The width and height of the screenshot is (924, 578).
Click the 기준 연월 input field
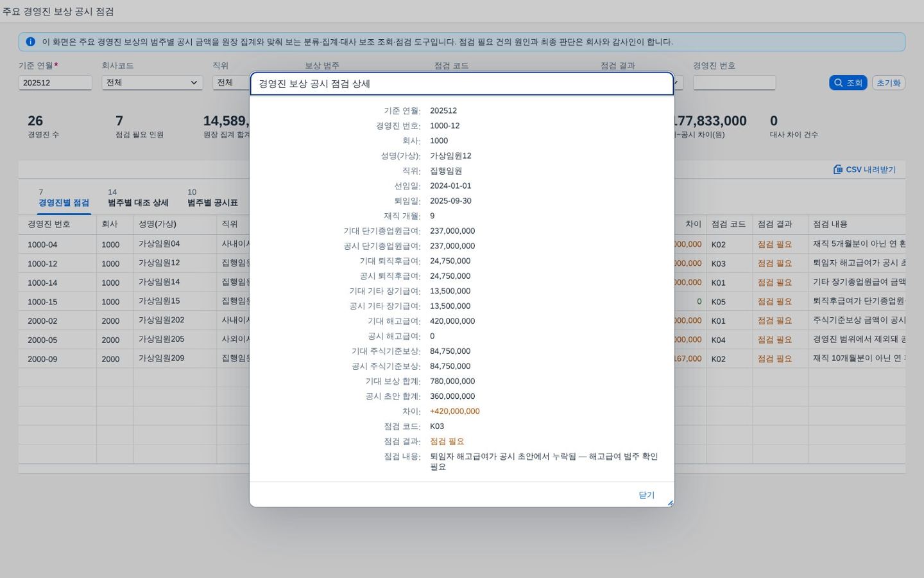55,83
